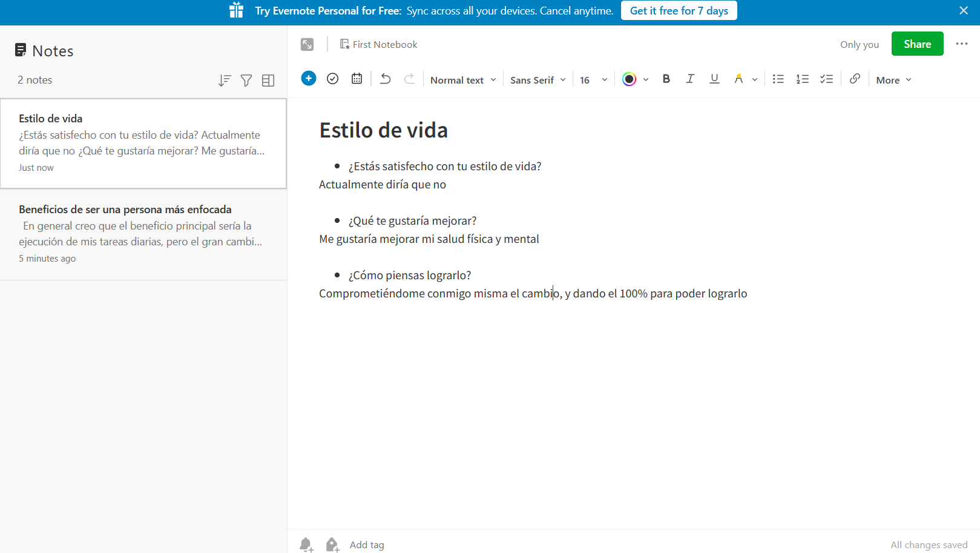This screenshot has width=980, height=553.
Task: Redo the last undone edit
Action: 410,79
